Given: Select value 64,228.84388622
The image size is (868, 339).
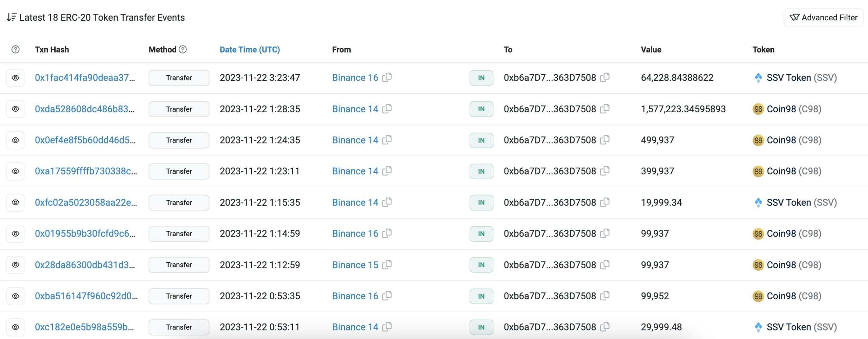Looking at the screenshot, I should 677,78.
